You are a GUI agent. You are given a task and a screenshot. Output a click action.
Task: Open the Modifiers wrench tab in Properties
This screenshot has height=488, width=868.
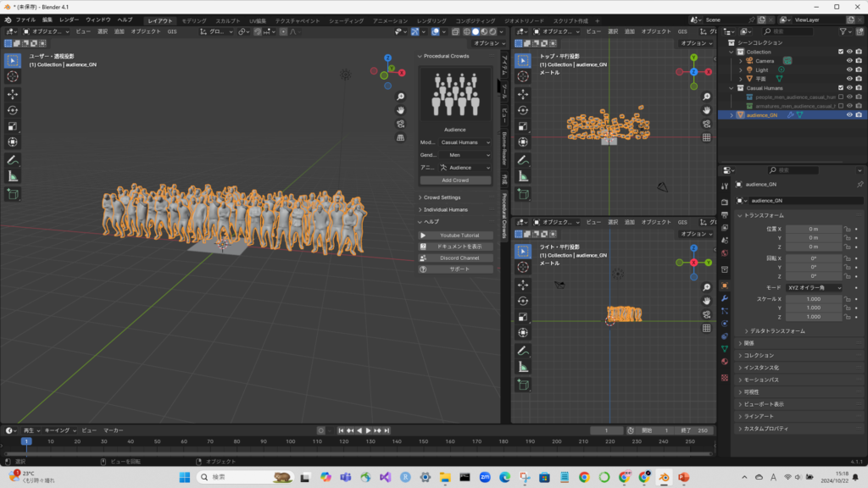pyautogui.click(x=725, y=298)
